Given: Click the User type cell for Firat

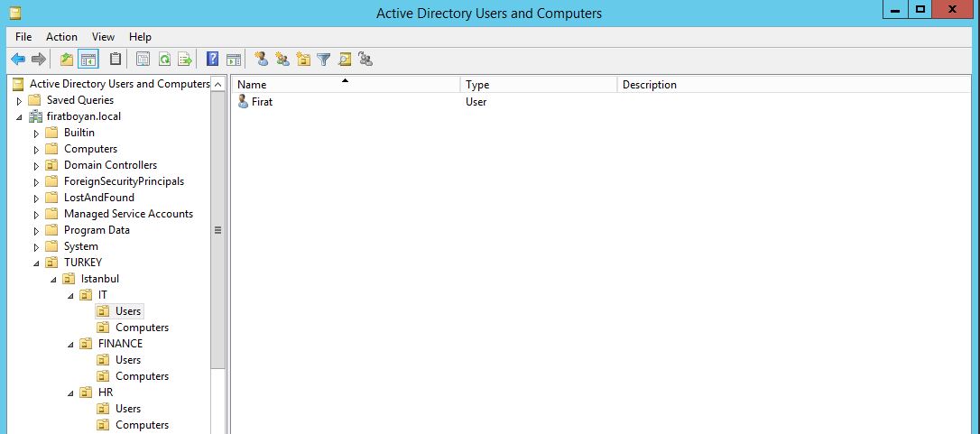Looking at the screenshot, I should tap(476, 101).
